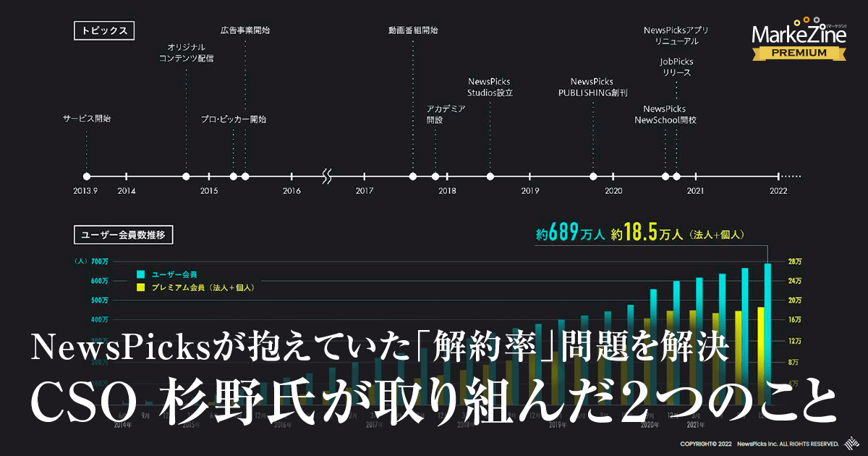Image resolution: width=868 pixels, height=456 pixels.
Task: Click the 2021 year label on the timeline
Action: (695, 191)
